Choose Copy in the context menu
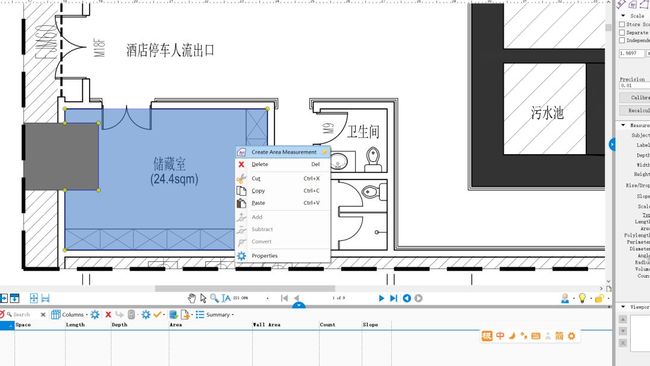The image size is (650, 366). coord(284,191)
